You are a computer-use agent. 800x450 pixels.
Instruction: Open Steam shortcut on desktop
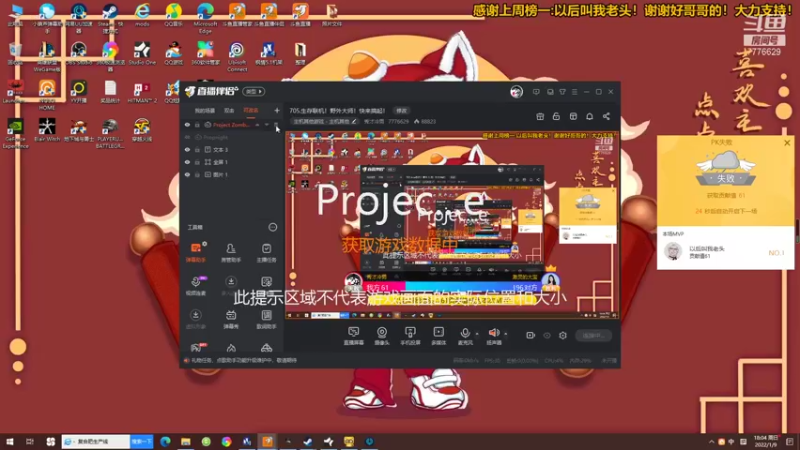[110, 17]
